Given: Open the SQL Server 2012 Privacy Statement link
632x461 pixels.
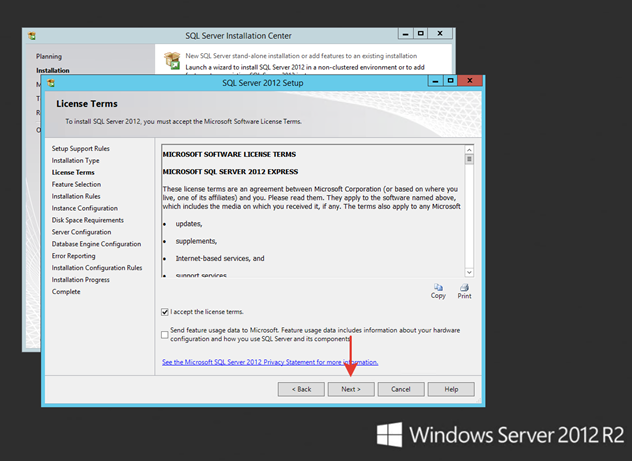Looking at the screenshot, I should (x=270, y=362).
